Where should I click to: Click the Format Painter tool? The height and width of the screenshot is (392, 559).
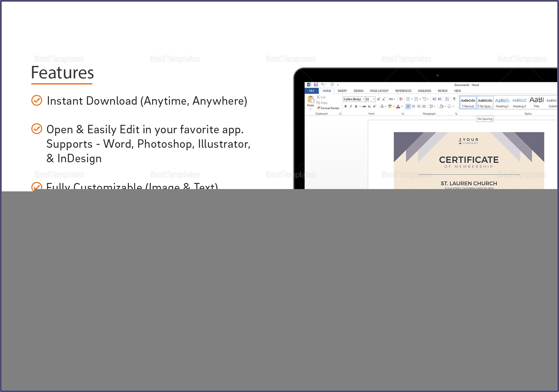pyautogui.click(x=328, y=108)
